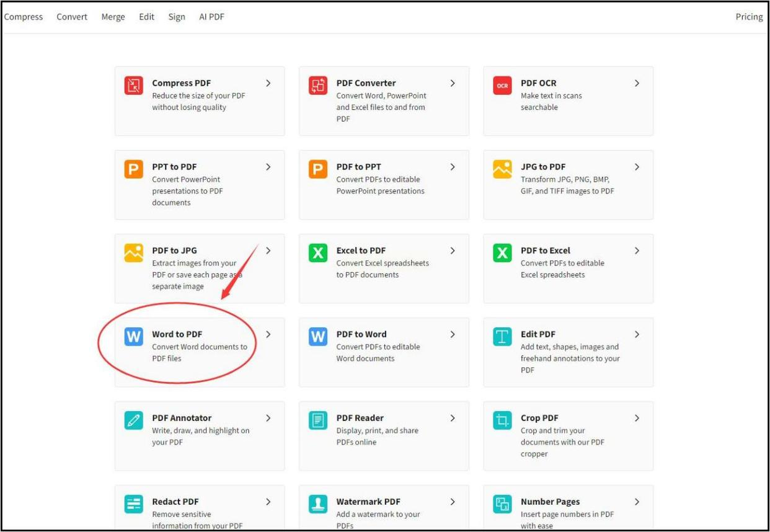Viewport: 770px width, 532px height.
Task: Click the PDF Converter card arrow
Action: click(x=453, y=83)
